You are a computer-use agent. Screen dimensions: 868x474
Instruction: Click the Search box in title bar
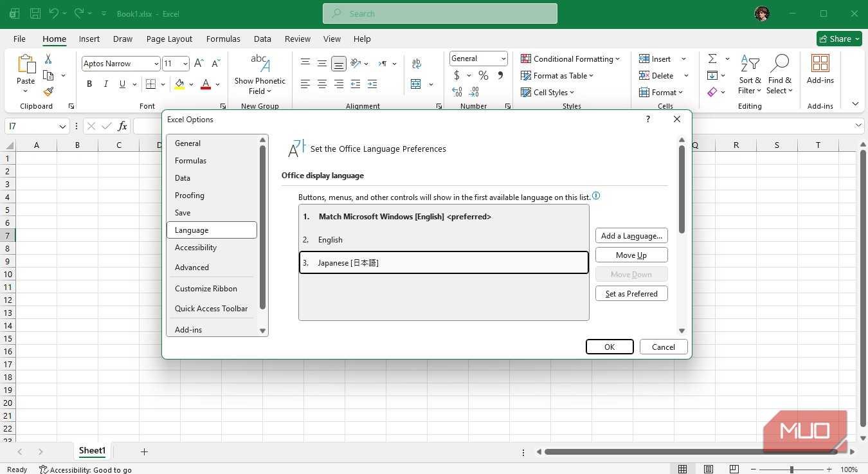tap(440, 14)
